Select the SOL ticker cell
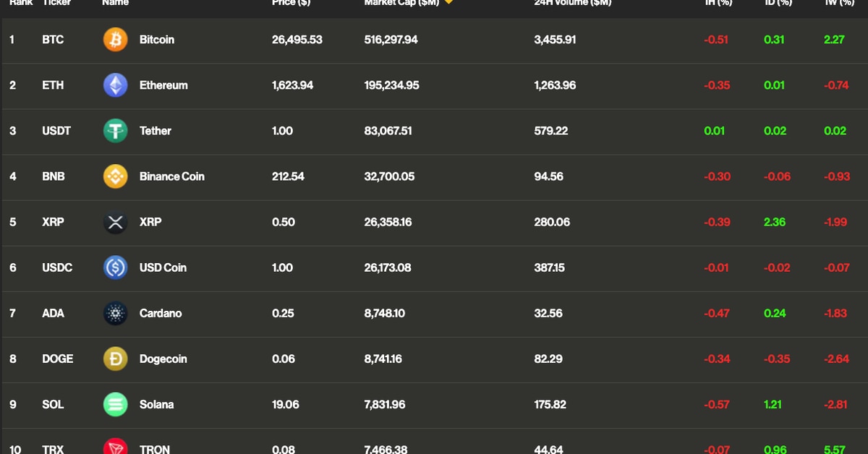 tap(53, 404)
